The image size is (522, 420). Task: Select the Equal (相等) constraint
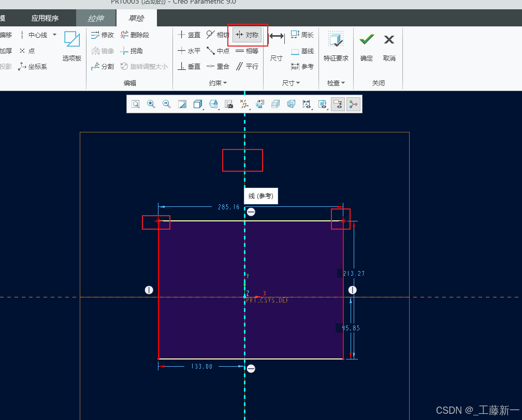(x=247, y=51)
